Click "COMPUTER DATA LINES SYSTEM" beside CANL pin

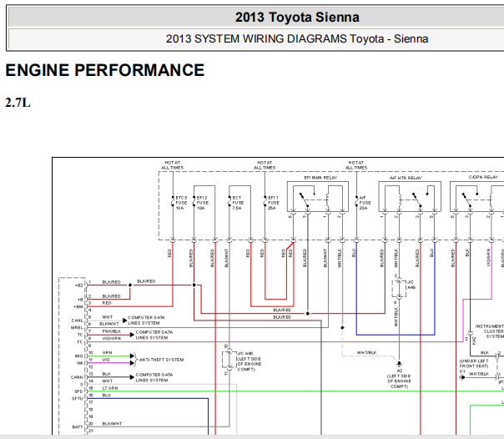(x=146, y=320)
